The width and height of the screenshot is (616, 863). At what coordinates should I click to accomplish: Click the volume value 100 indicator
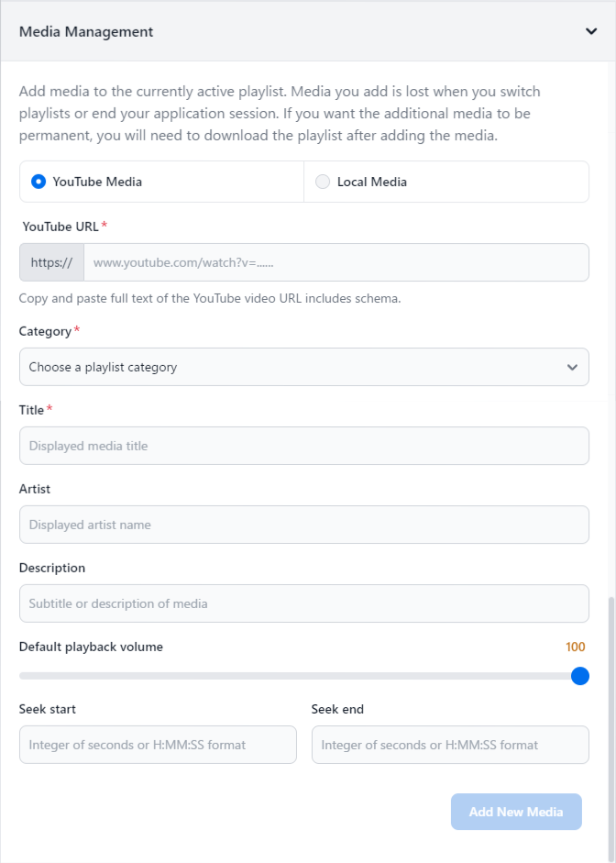coord(575,647)
